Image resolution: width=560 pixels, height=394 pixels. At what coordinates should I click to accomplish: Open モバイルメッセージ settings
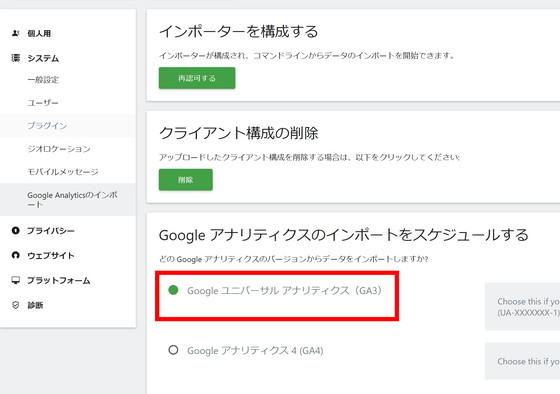point(63,172)
